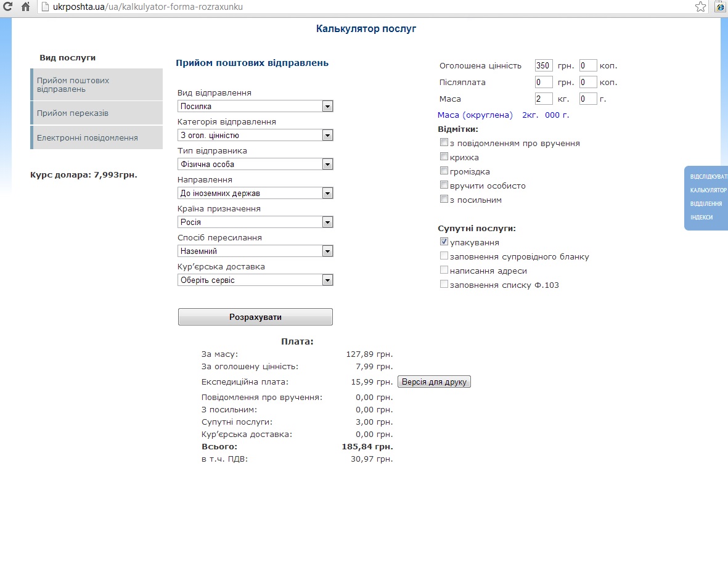728x580 pixels.
Task: Expand the Вид відправлення dropdown (Посилка)
Action: [x=255, y=107]
